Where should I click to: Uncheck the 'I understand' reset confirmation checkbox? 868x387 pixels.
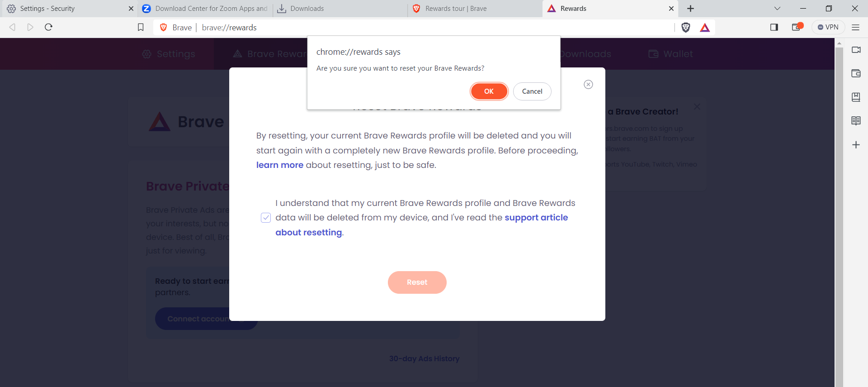266,218
